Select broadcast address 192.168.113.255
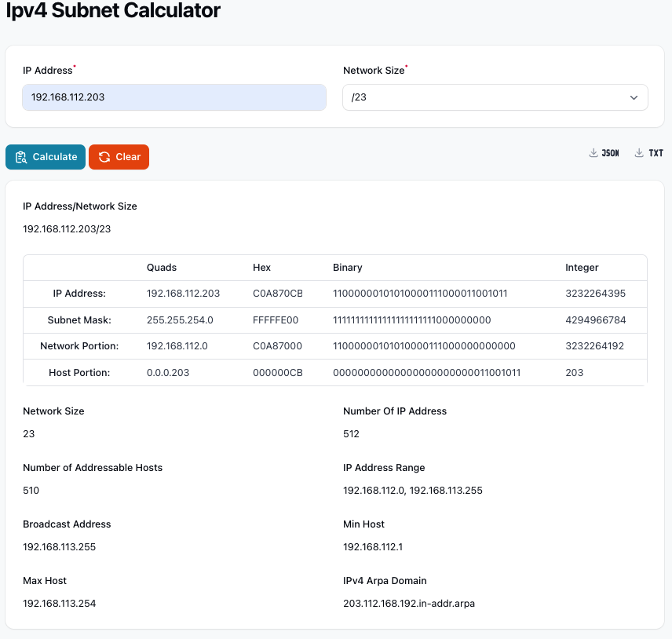This screenshot has height=639, width=672. [x=59, y=547]
